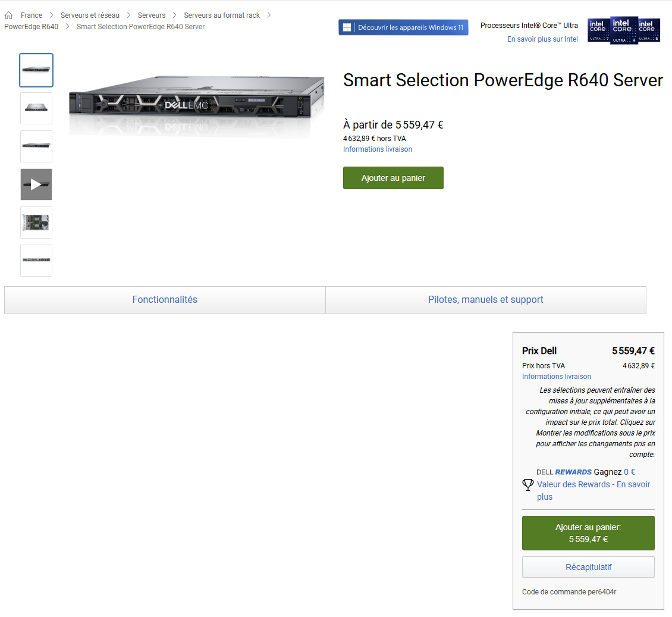This screenshot has height=617, width=672.
Task: Click the Dell Rewards trophy icon
Action: (528, 484)
